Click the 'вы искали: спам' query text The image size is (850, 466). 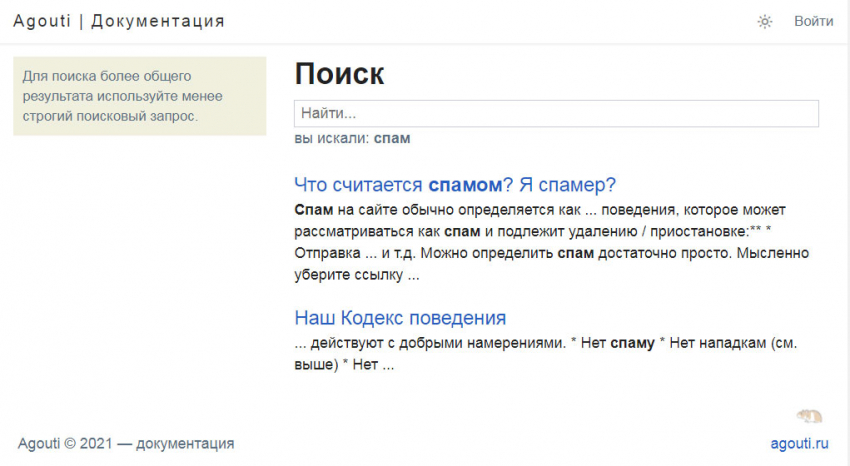[352, 138]
